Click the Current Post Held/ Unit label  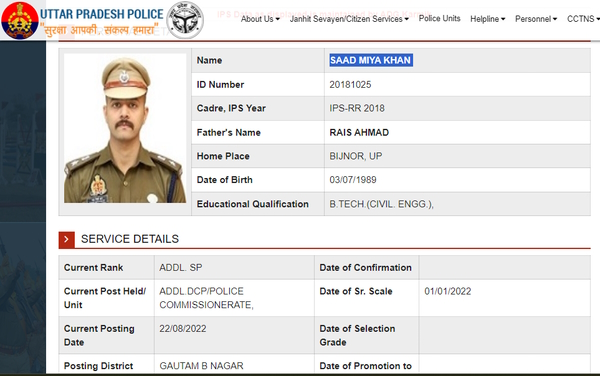(x=105, y=298)
